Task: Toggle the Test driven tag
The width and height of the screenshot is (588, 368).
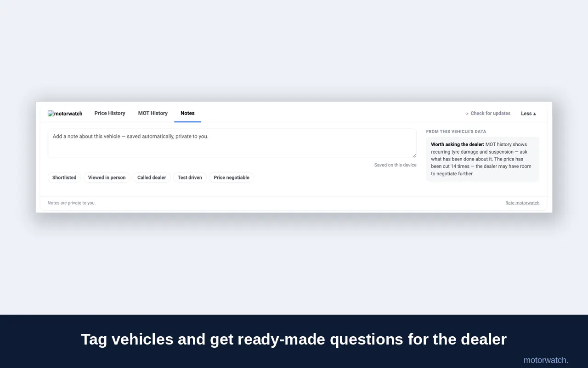Action: [190, 178]
